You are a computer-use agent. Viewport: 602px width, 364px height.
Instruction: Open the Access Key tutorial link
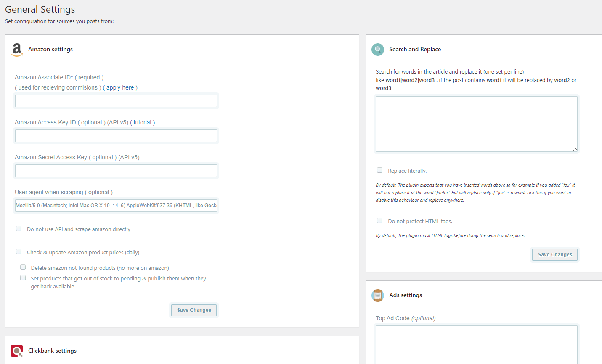143,122
